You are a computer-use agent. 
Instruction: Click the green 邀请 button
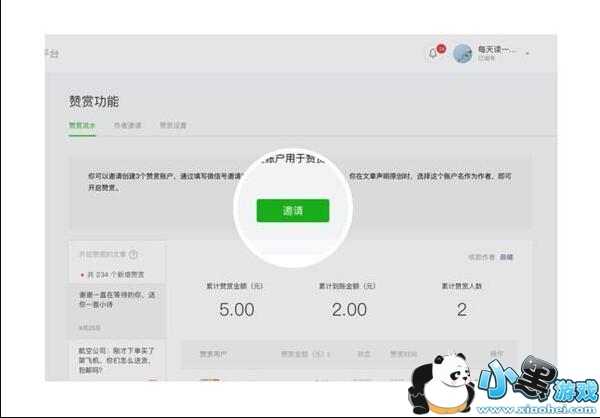coord(293,211)
